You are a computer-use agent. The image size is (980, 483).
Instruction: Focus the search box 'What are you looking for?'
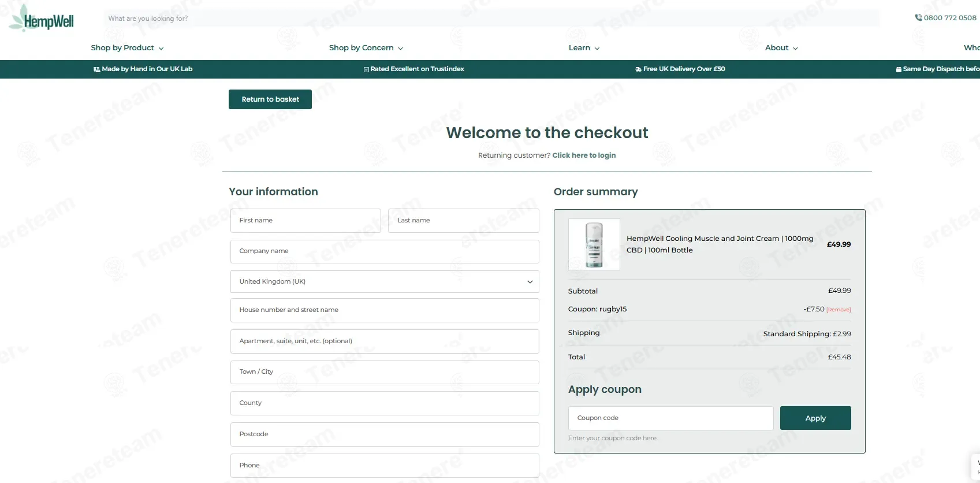click(491, 18)
